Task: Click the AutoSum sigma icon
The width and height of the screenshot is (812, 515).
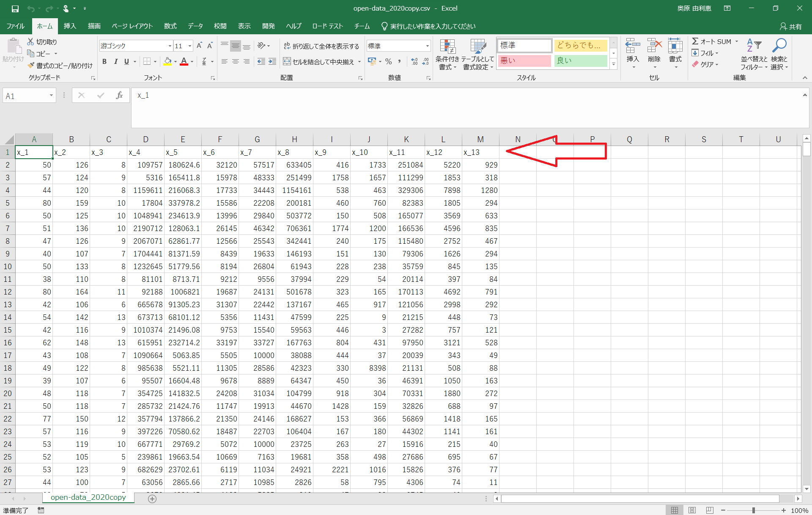Action: 695,41
